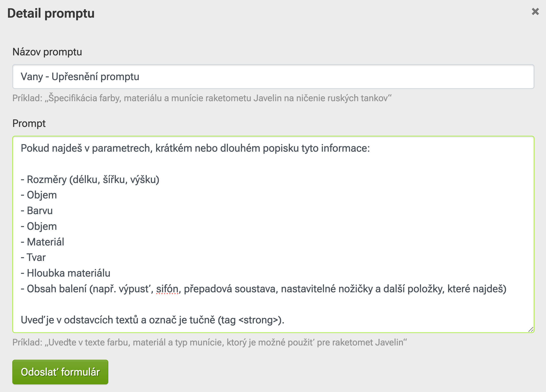Viewport: 546px width, 392px height.
Task: Click the example hint below the Prompt textarea
Action: [210, 343]
